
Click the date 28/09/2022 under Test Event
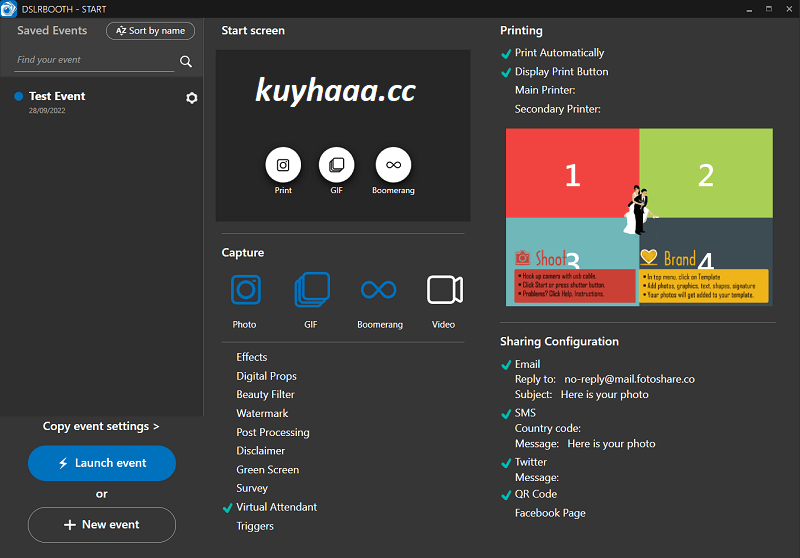click(47, 111)
